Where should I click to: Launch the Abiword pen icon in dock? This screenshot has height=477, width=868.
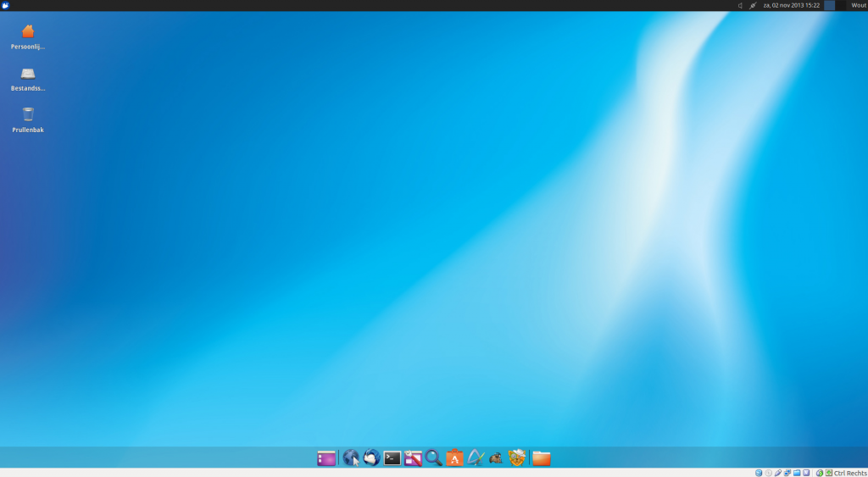coord(476,458)
